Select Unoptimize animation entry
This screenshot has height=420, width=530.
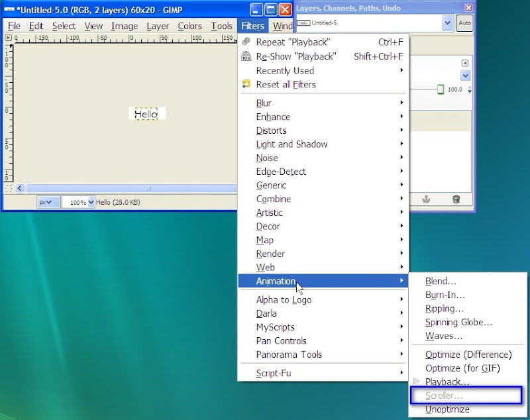point(468,409)
